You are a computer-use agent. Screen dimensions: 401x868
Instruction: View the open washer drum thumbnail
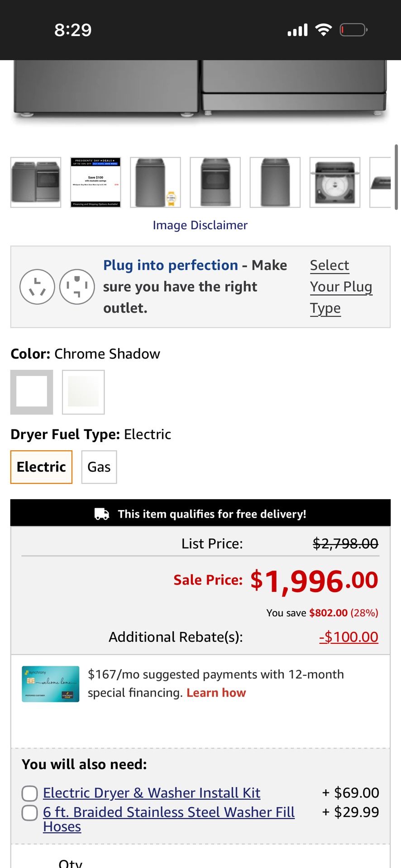tap(335, 182)
